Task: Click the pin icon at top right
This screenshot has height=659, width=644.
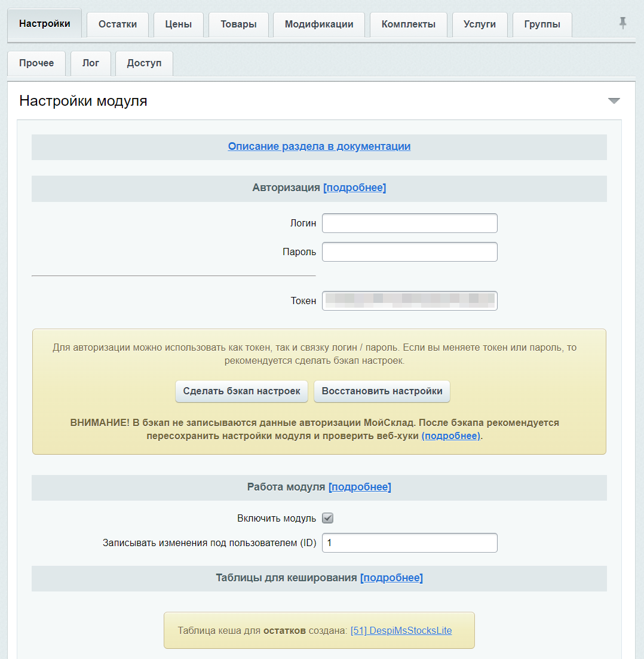Action: pyautogui.click(x=622, y=23)
